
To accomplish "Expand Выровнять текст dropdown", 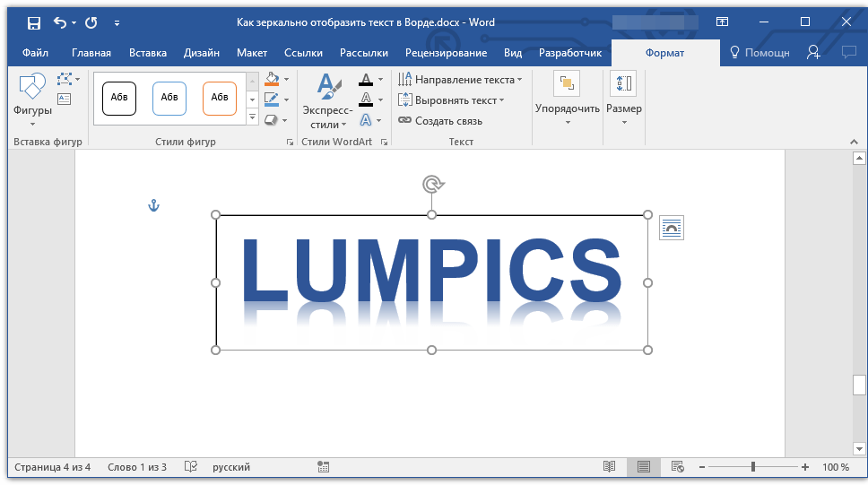I will point(502,100).
